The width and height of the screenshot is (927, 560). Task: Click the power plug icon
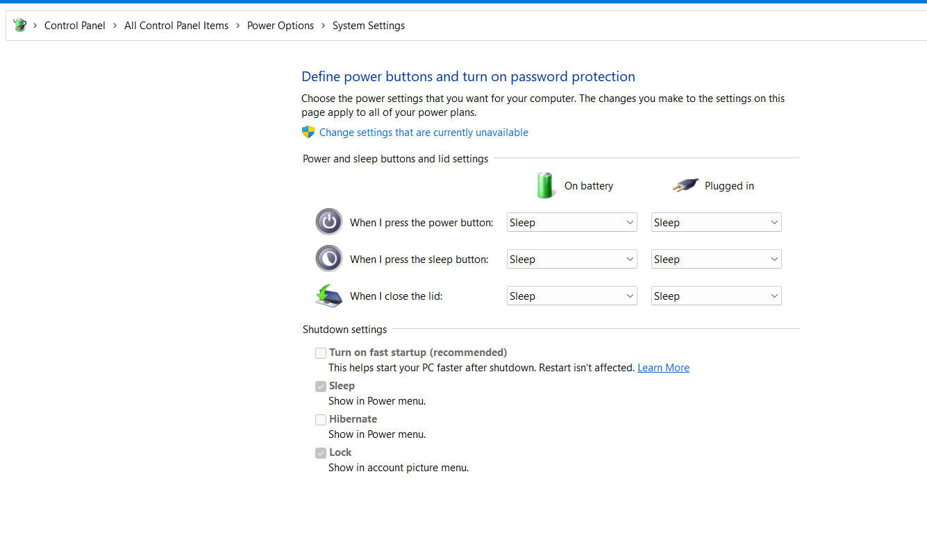pos(685,185)
